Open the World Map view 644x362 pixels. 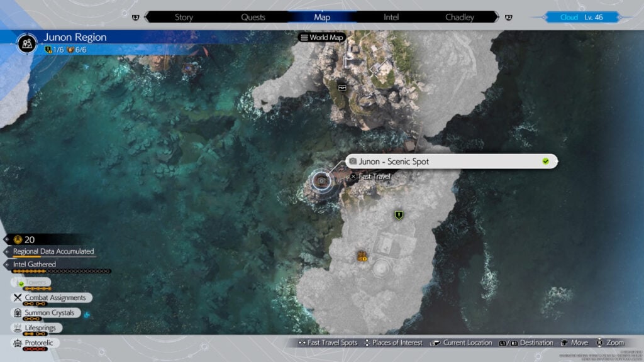coord(322,38)
